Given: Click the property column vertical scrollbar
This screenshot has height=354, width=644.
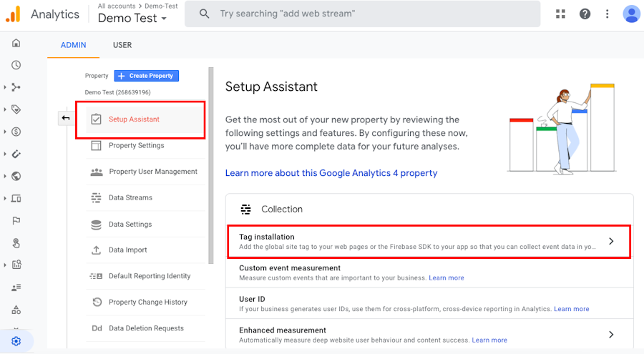Looking at the screenshot, I should [211, 165].
